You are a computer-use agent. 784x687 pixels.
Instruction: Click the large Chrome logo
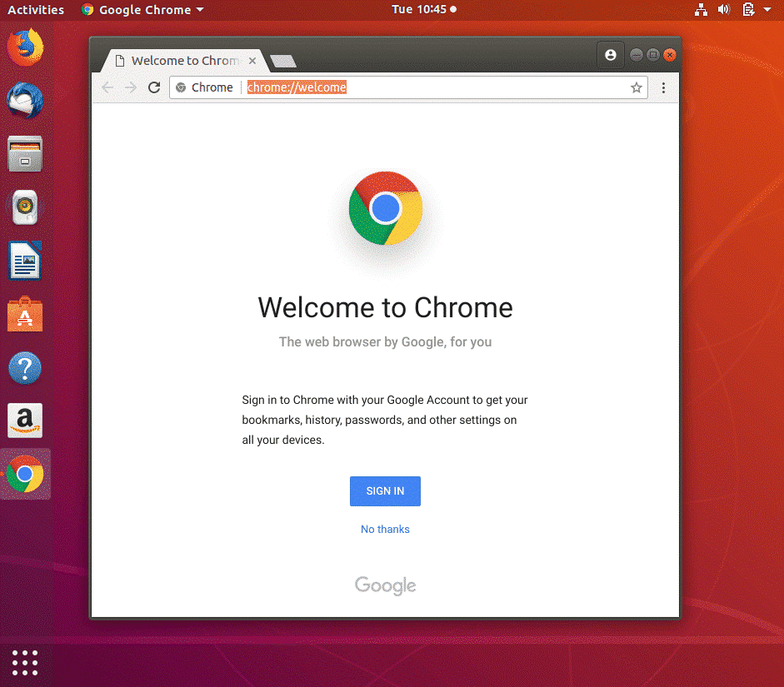coord(386,208)
